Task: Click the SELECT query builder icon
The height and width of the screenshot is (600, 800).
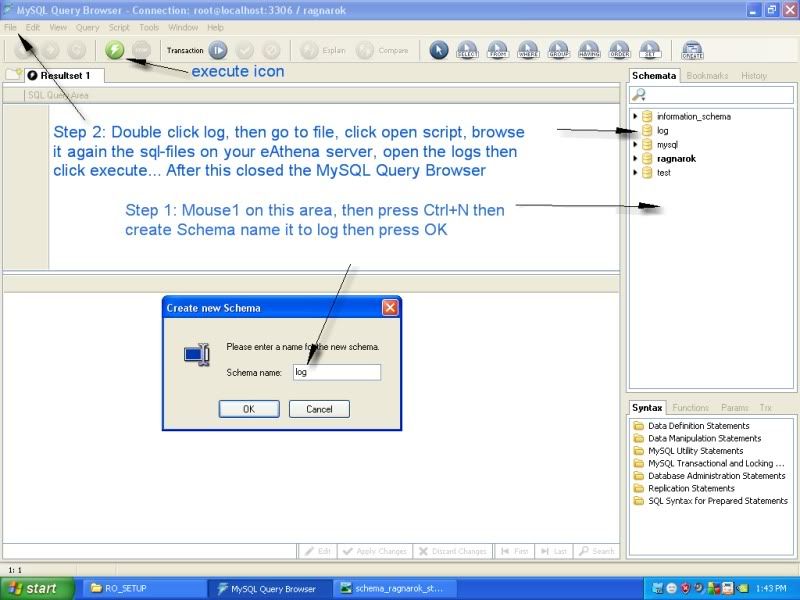Action: [x=467, y=50]
